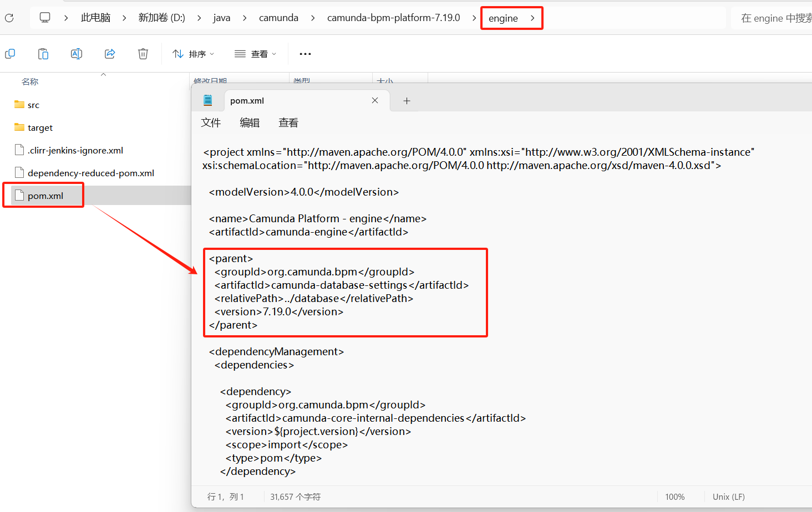Viewport: 812px width, 512px height.
Task: Click the Copy icon in the Explorer toolbar
Action: click(10, 54)
